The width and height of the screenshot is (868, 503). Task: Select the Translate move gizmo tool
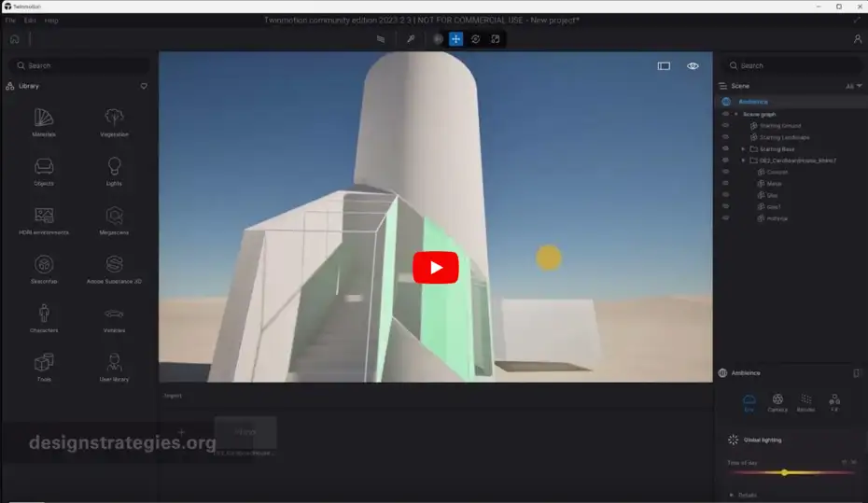pyautogui.click(x=455, y=39)
